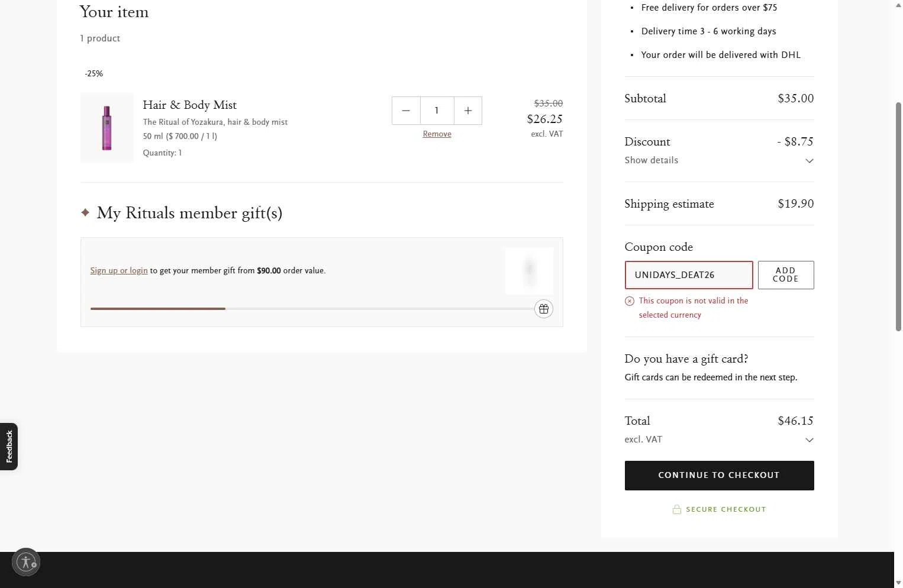Focus the coupon code input field

[689, 275]
